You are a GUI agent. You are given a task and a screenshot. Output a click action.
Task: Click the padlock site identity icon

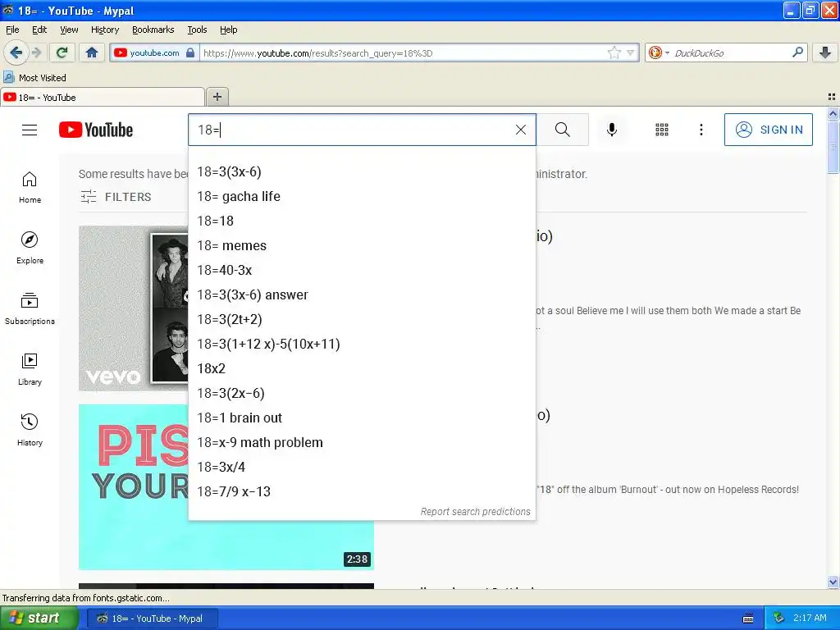pos(190,52)
